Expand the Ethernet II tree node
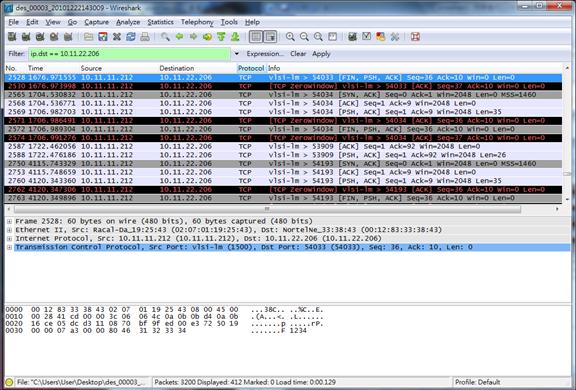The width and height of the screenshot is (576, 390). pyautogui.click(x=10, y=230)
